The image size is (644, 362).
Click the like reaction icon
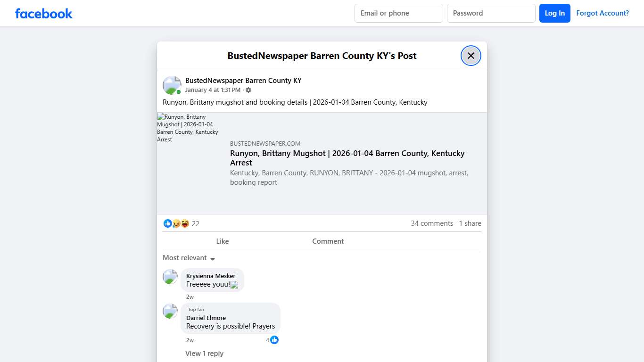(x=167, y=223)
